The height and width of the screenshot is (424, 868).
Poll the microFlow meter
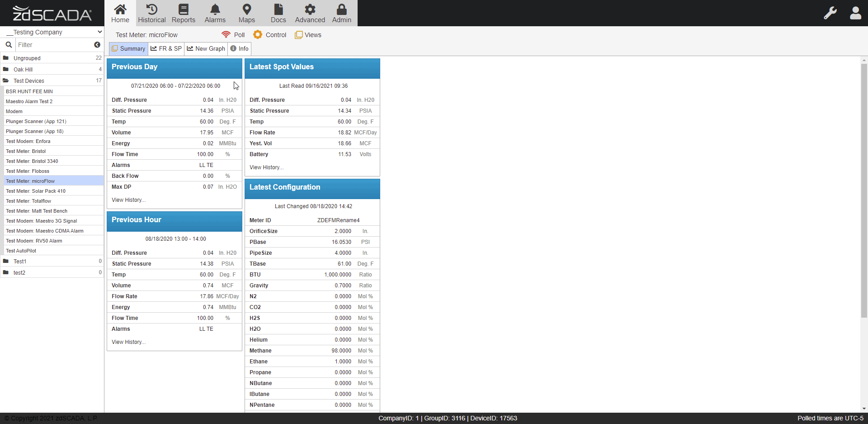233,35
